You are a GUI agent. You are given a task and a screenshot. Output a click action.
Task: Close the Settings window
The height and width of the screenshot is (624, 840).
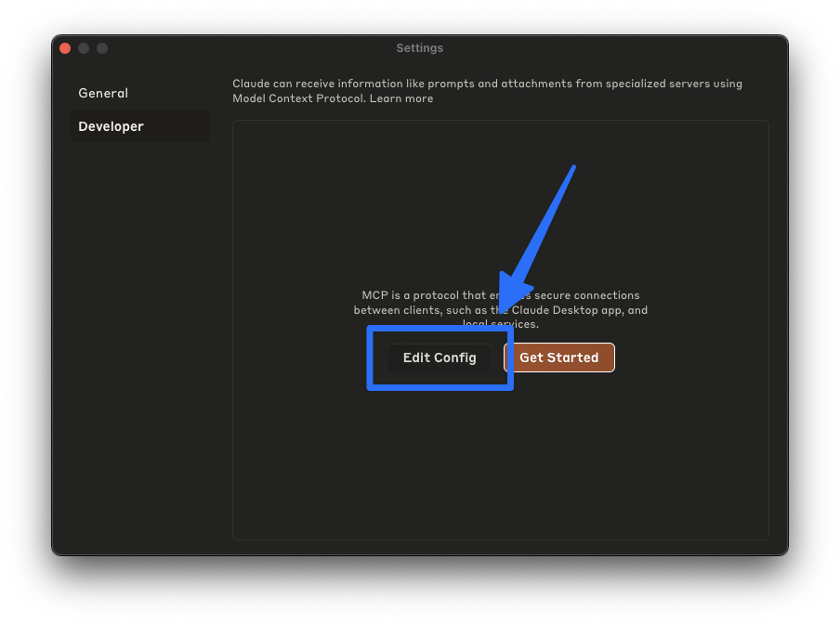point(65,48)
